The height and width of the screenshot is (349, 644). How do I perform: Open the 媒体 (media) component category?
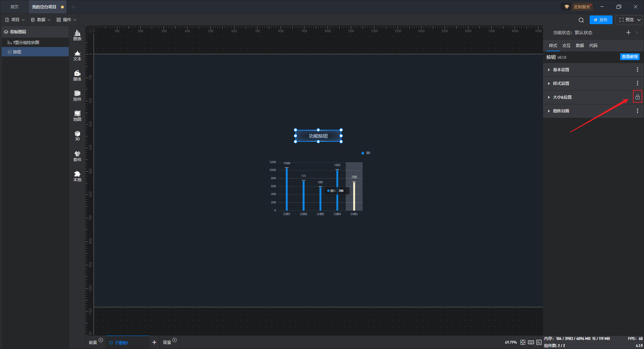coord(77,76)
